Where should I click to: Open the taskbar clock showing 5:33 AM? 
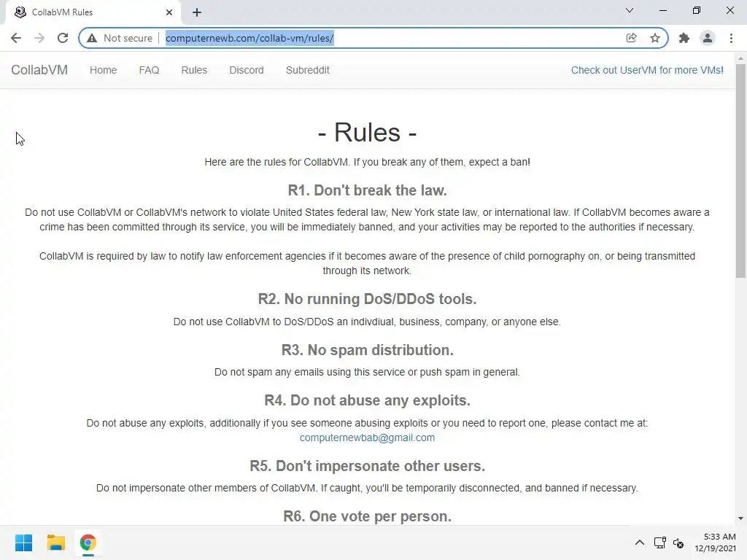715,542
